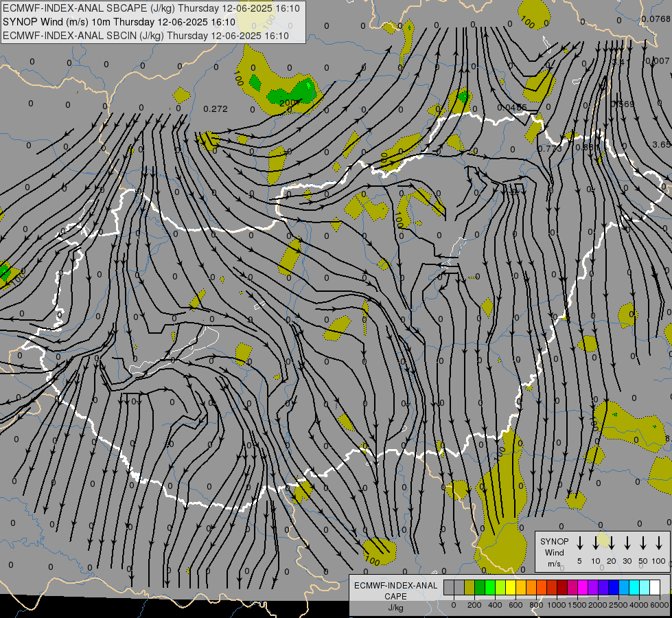Select the dark green CAPE legend swatch

tap(480, 587)
